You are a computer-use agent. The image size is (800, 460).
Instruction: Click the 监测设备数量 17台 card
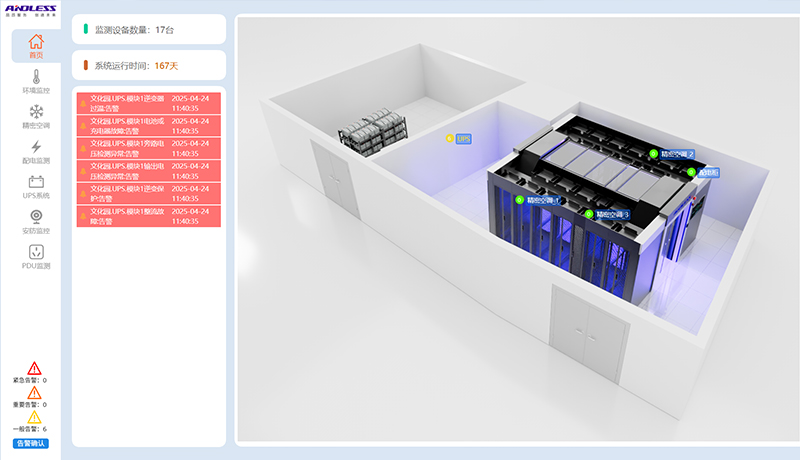(x=148, y=30)
